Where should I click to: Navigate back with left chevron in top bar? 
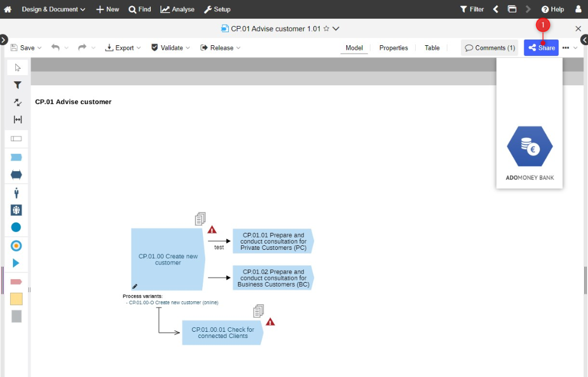tap(496, 10)
